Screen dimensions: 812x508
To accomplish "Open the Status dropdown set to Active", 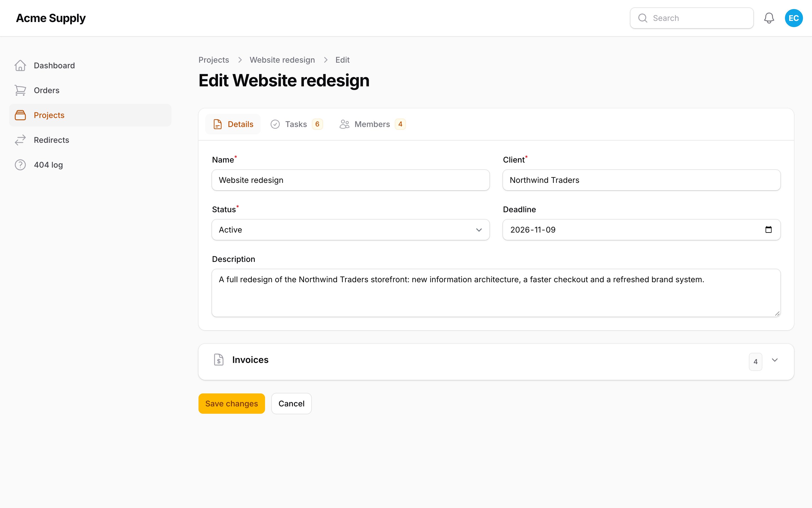I will tap(351, 230).
